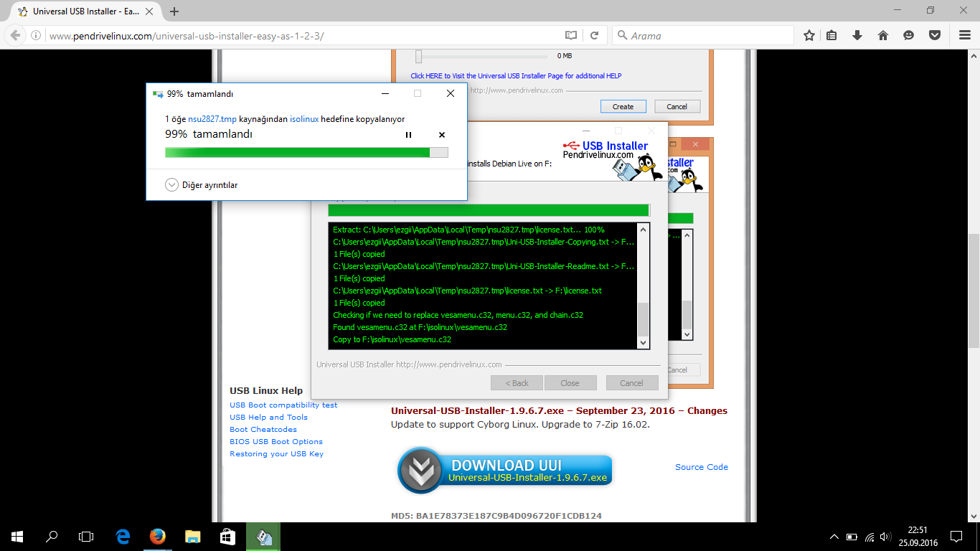Click the battery icon in system tray
980x551 pixels.
pos(852,537)
